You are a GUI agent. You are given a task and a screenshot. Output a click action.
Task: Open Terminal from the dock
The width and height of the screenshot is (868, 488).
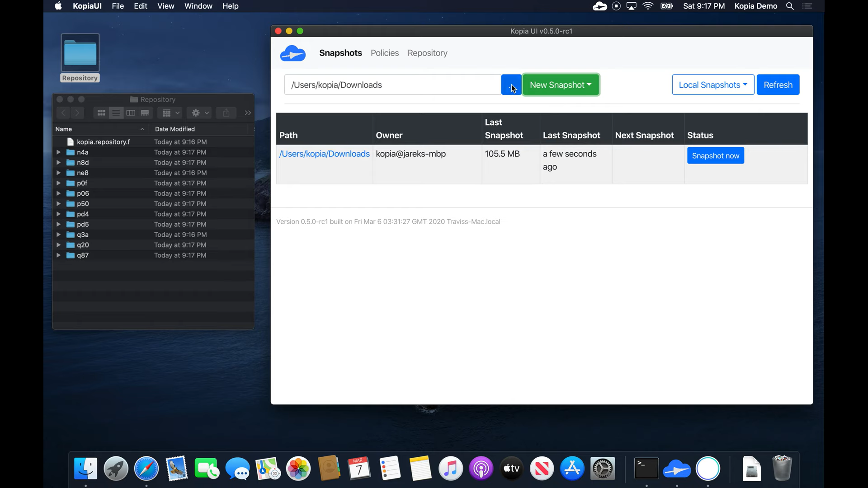[646, 469]
